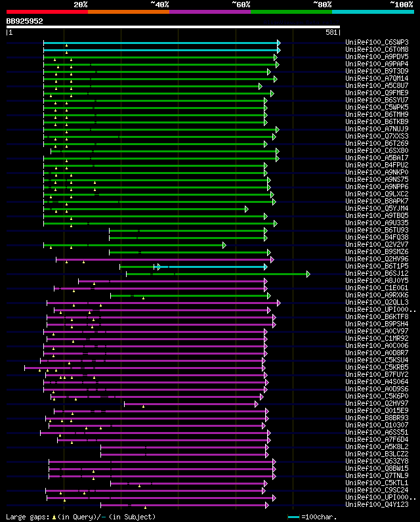Select the UniRef100_Q5YJM4 label
The height and width of the screenshot is (522, 420).
pos(377,208)
